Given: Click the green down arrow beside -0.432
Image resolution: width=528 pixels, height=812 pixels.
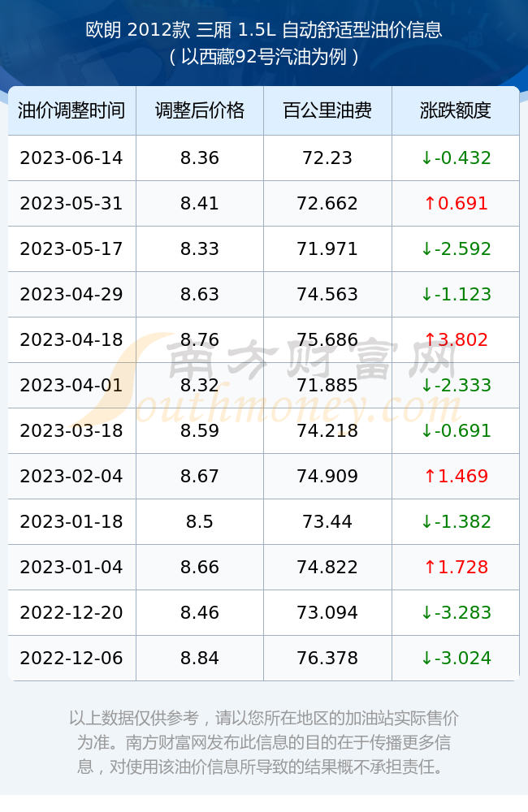Looking at the screenshot, I should point(426,158).
